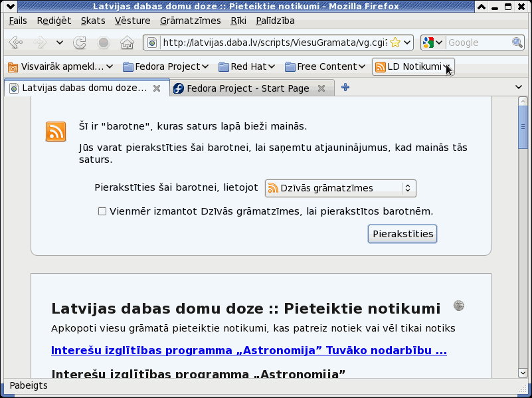The image size is (532, 398).
Task: Close the Latvijas dabas domu doze tab
Action: click(x=157, y=88)
